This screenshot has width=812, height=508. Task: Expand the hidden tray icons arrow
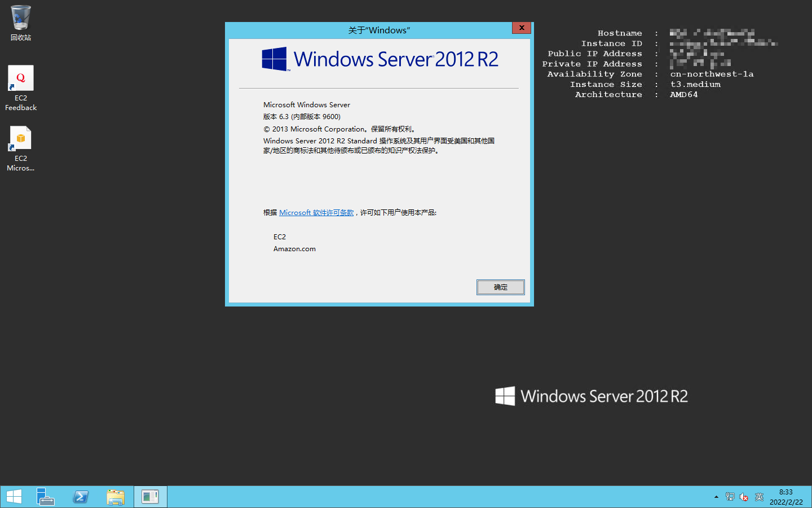click(716, 497)
